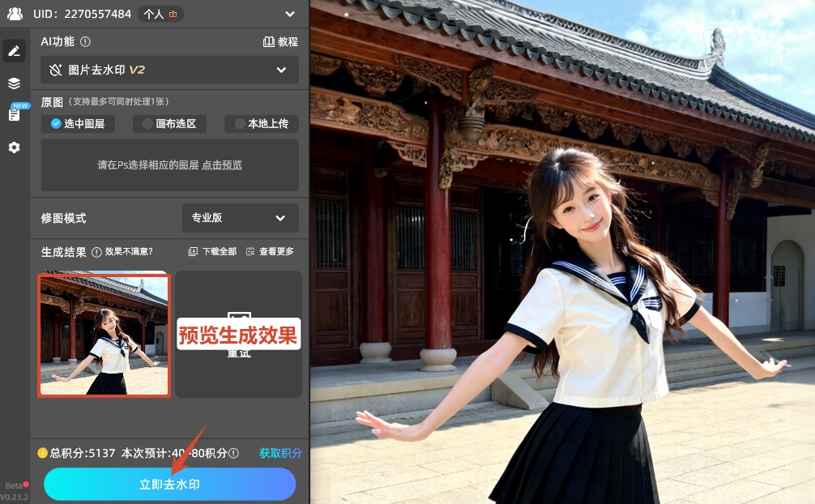Open the 专业版 retouch mode dropdown
The height and width of the screenshot is (504, 815).
pyautogui.click(x=240, y=218)
